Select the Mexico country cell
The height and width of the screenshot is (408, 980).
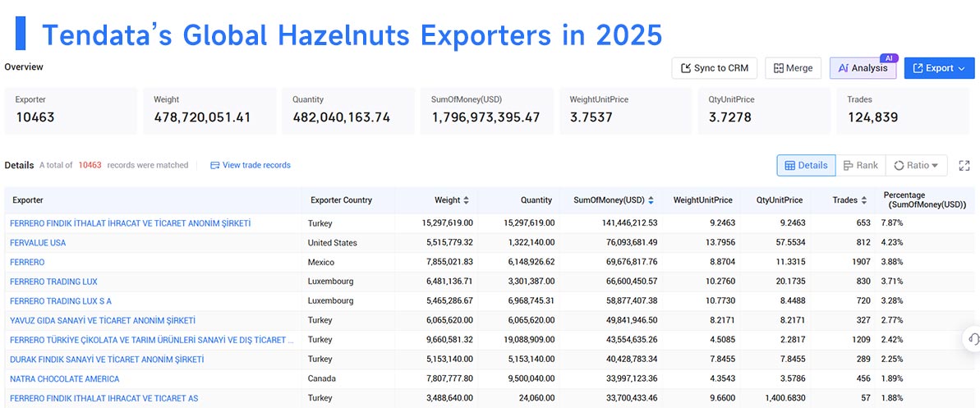[321, 262]
